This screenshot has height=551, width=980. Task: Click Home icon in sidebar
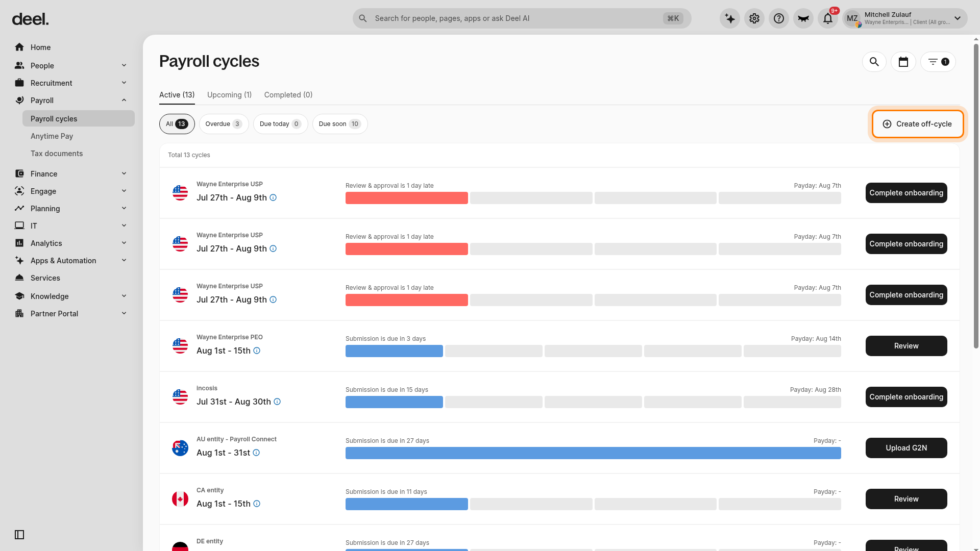19,47
